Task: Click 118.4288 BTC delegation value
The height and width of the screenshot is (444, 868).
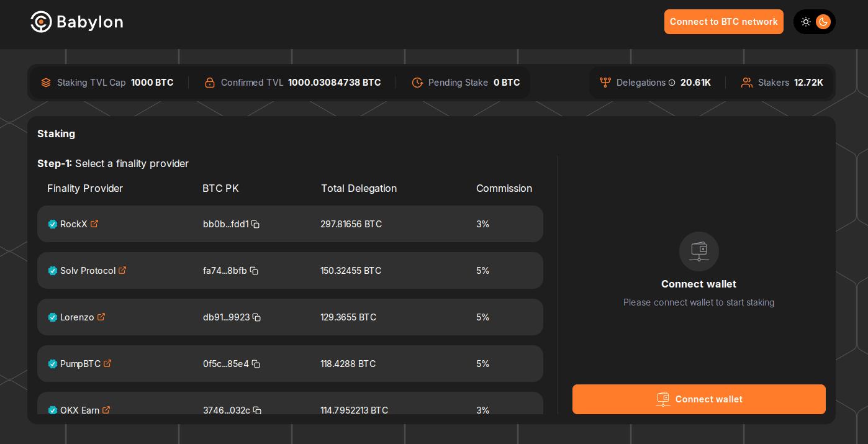Action: point(348,364)
